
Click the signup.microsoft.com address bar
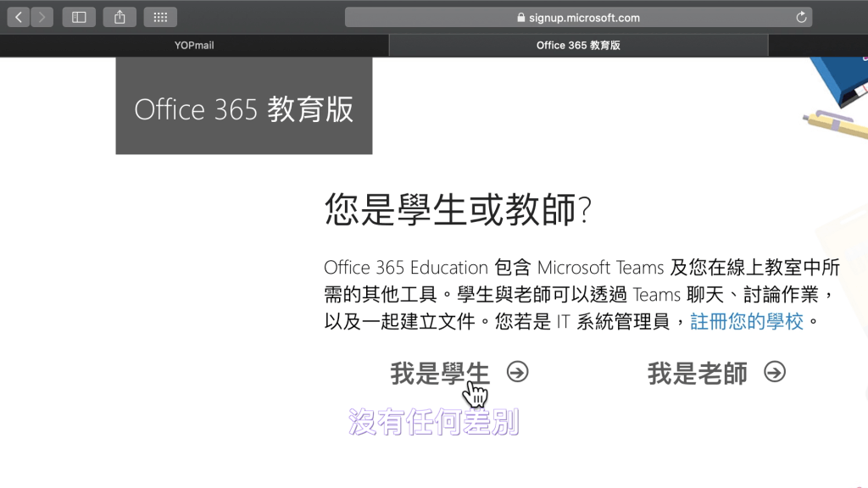578,17
